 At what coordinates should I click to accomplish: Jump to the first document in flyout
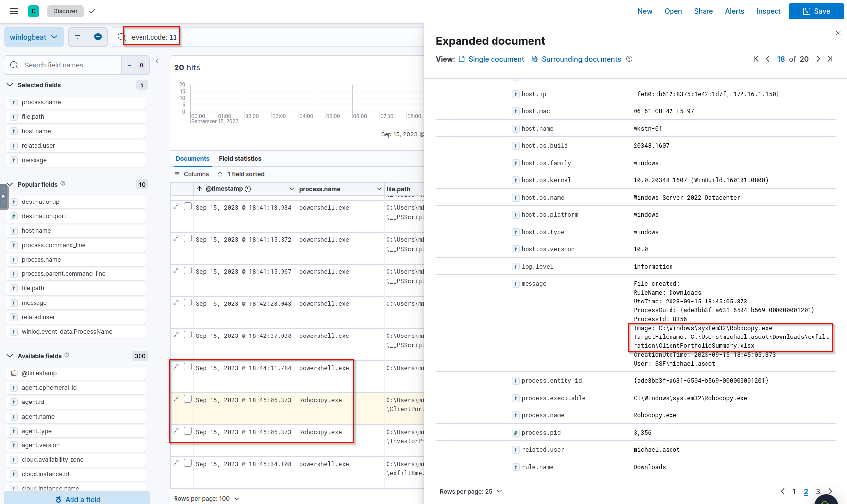(756, 59)
